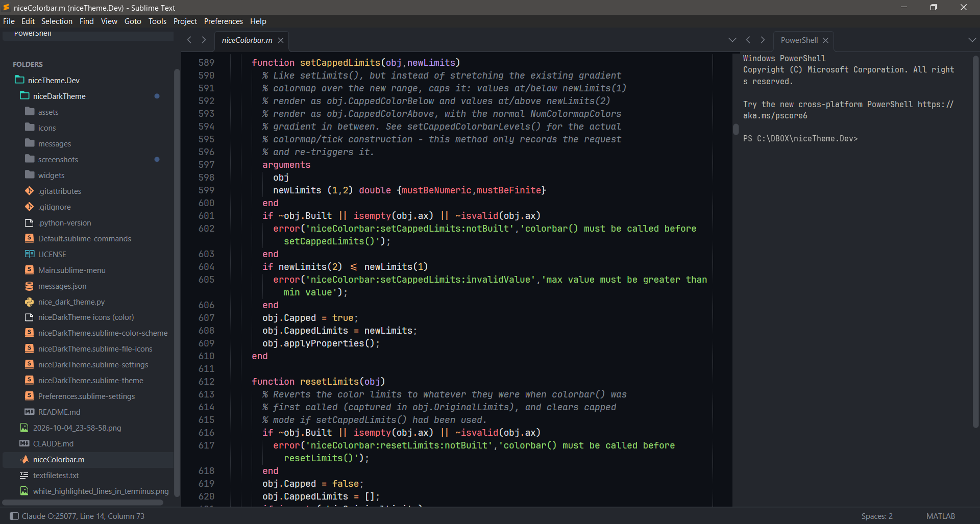The image size is (980, 524).
Task: Close the niceColorbar.m tab
Action: 281,40
